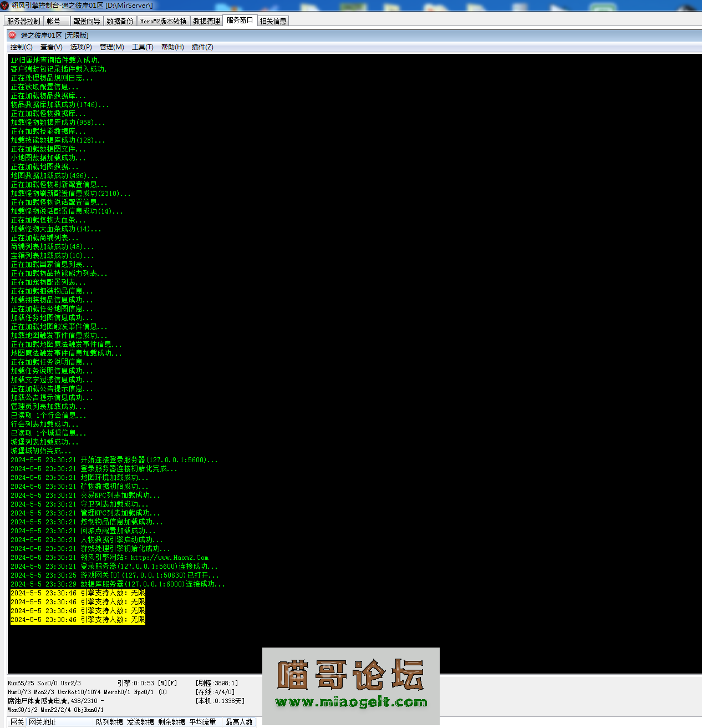
Task: Click the console app icon in title bar
Action: pos(5,6)
